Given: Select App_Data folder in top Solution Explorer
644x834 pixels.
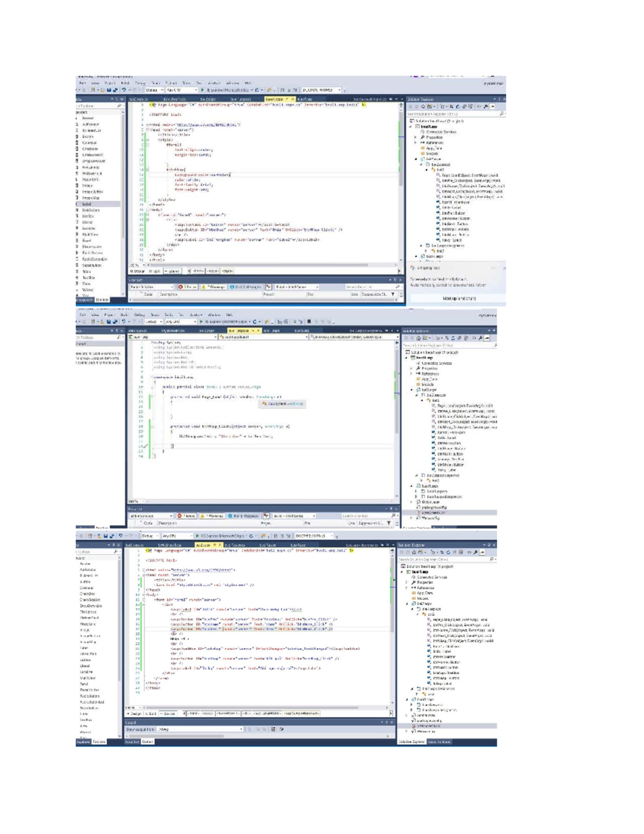Looking at the screenshot, I should (431, 148).
